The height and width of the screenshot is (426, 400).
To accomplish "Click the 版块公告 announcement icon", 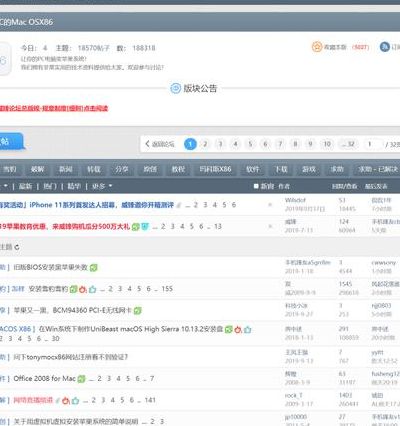I will (175, 88).
